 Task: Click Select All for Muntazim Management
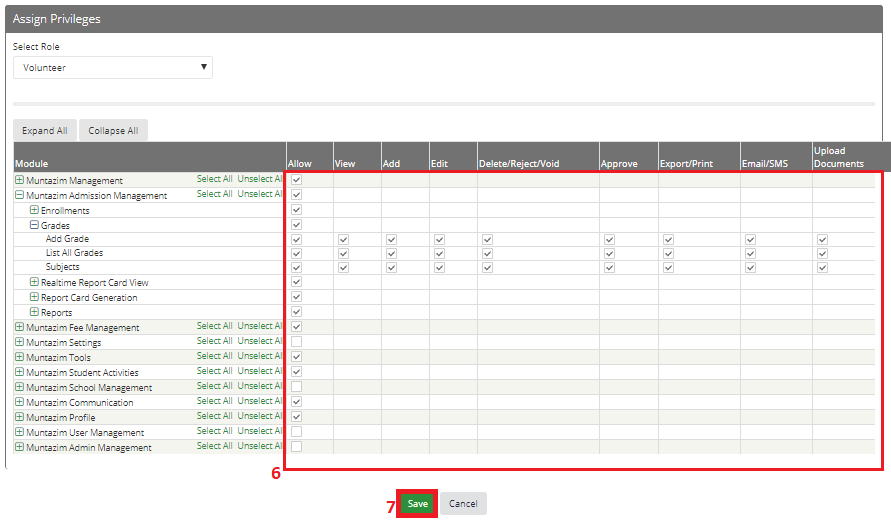coord(214,179)
